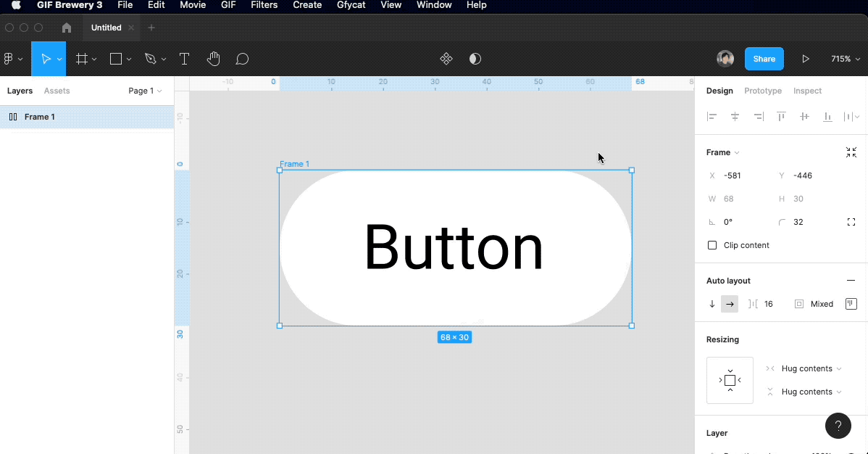Click the align left icon
This screenshot has width=868, height=454.
pyautogui.click(x=711, y=117)
